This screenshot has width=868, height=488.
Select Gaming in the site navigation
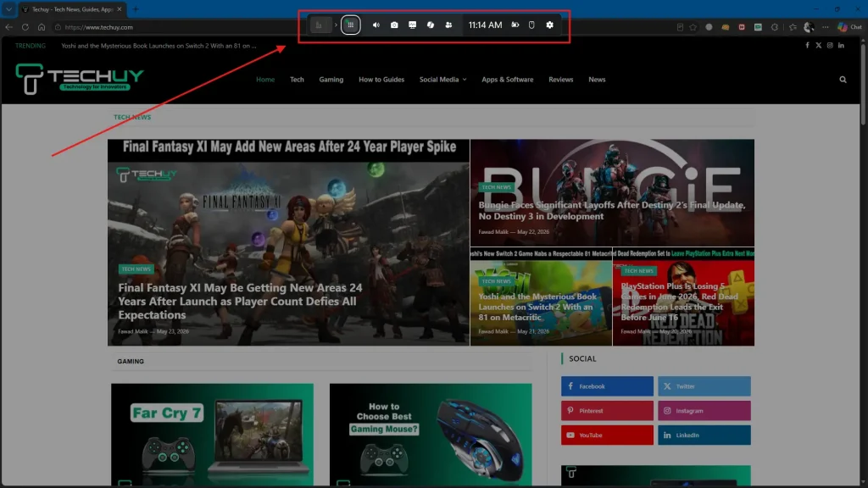coord(331,80)
